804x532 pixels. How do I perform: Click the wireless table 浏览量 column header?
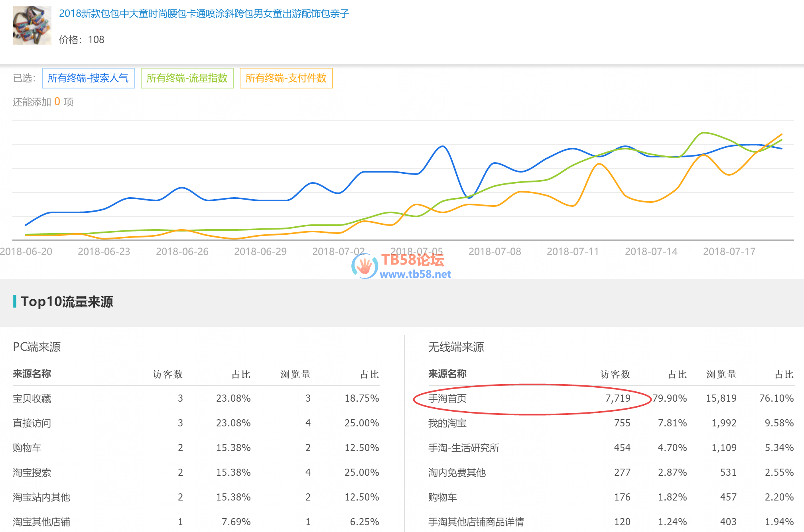click(721, 374)
